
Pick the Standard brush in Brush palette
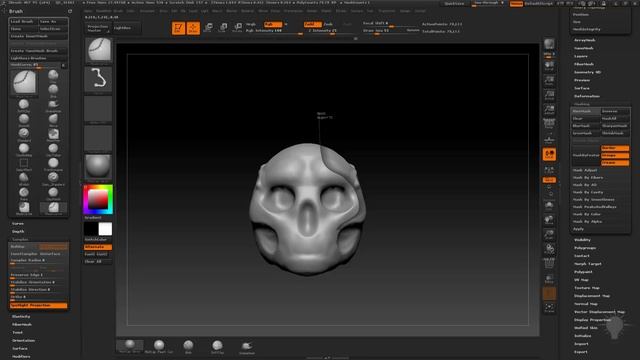coord(24,134)
